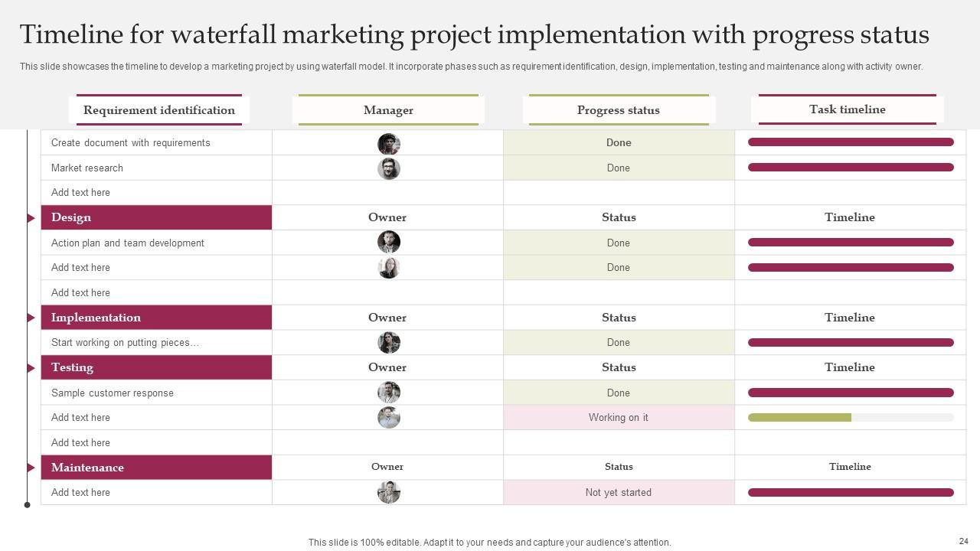Select owner avatar for Sample customer response
Screen dimensions: 980x551
(389, 393)
